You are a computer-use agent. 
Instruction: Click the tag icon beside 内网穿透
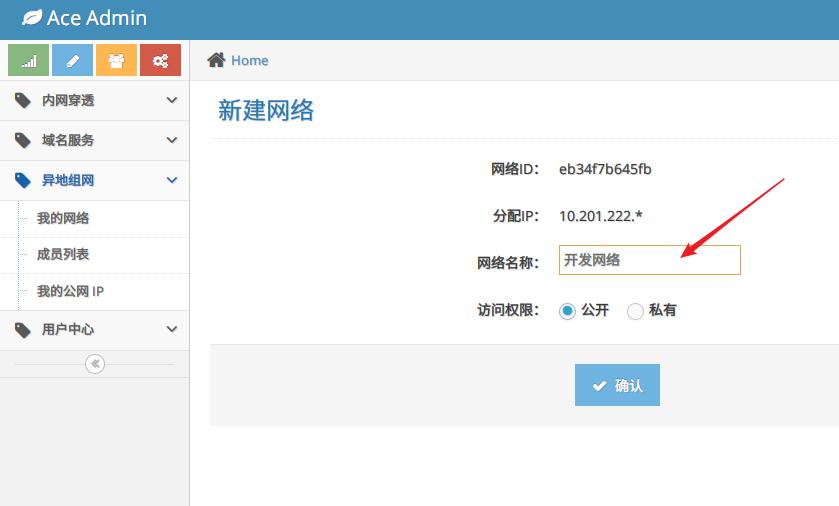pos(23,100)
